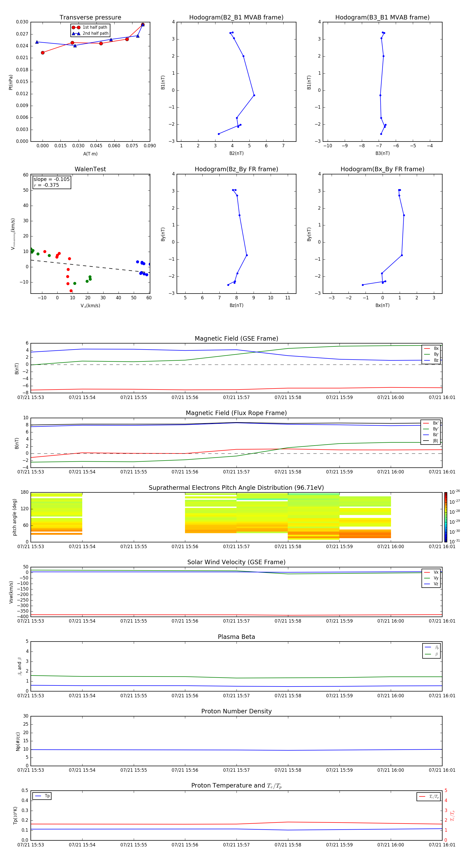Viewport: 473px width, 868px height.
Task: Click the 'Vsw(km/s)' axis label
Action: [x=11, y=592]
